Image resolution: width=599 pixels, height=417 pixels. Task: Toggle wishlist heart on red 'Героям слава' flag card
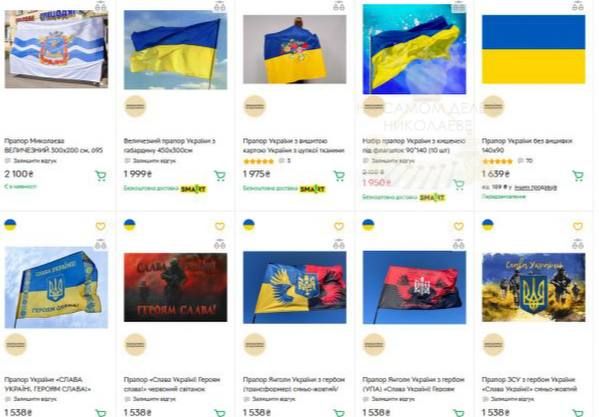(x=220, y=226)
